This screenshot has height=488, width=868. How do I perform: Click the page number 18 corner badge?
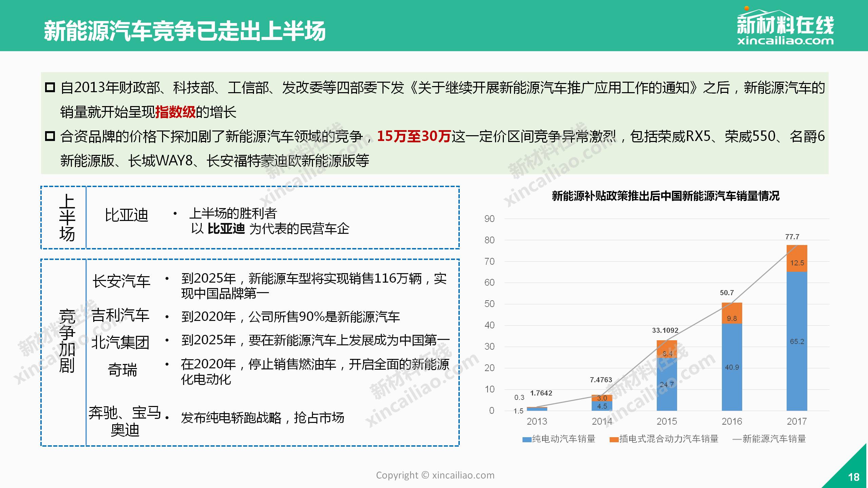coord(853,477)
